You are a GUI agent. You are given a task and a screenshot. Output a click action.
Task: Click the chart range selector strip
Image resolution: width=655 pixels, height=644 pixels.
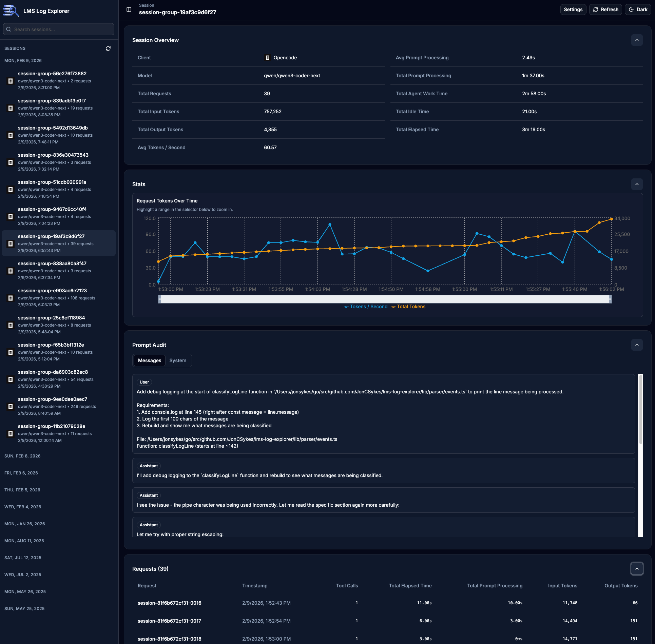pos(384,299)
